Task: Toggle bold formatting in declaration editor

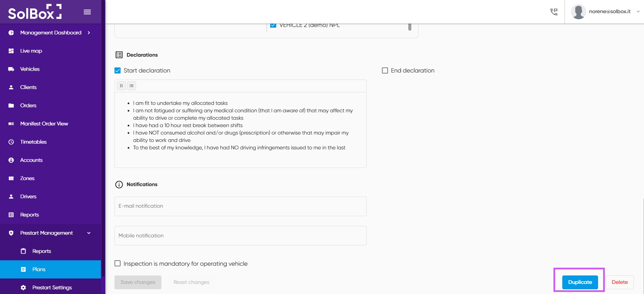Action: pyautogui.click(x=121, y=86)
